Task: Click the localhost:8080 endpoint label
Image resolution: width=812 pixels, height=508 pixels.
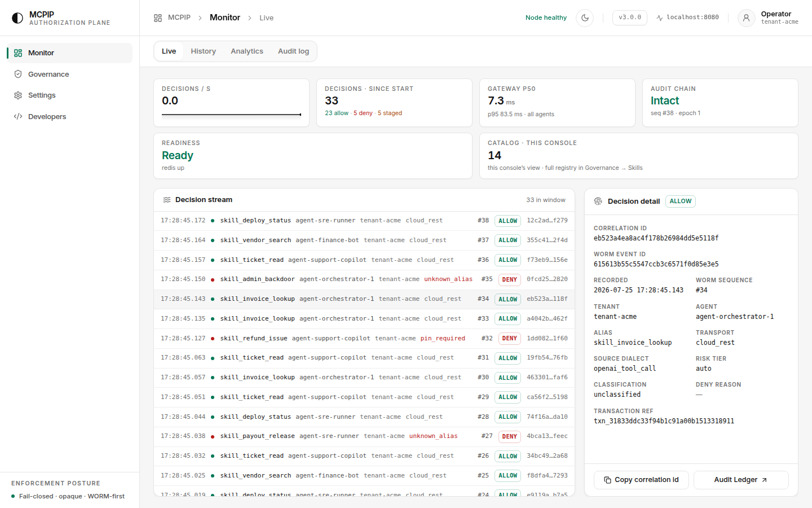Action: click(x=692, y=17)
